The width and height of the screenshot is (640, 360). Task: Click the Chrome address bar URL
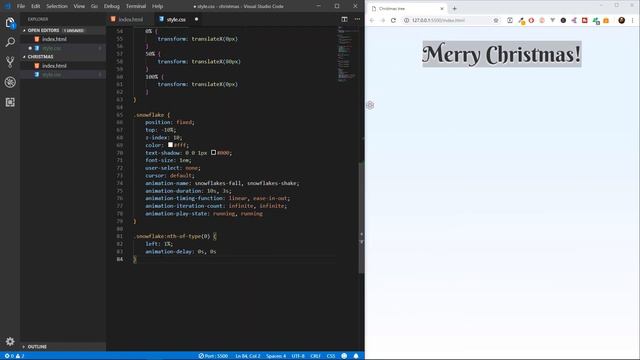(438, 20)
